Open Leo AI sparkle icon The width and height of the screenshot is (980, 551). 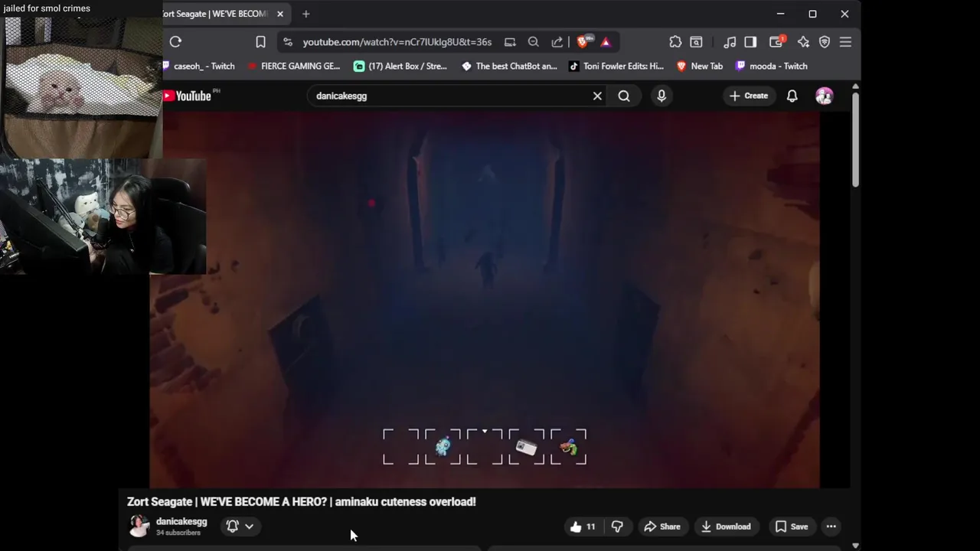pyautogui.click(x=803, y=42)
